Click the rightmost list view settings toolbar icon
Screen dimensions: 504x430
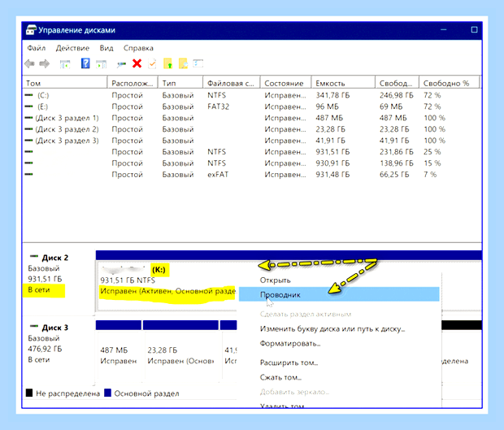[198, 63]
